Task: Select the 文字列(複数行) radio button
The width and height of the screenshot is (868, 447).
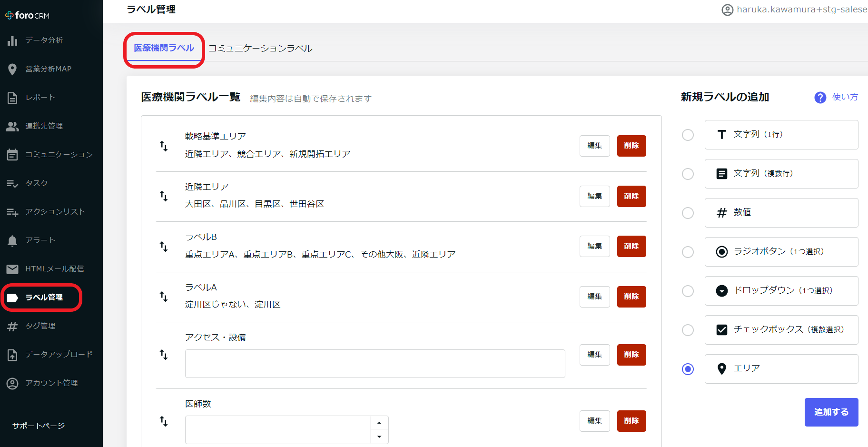Action: 688,174
